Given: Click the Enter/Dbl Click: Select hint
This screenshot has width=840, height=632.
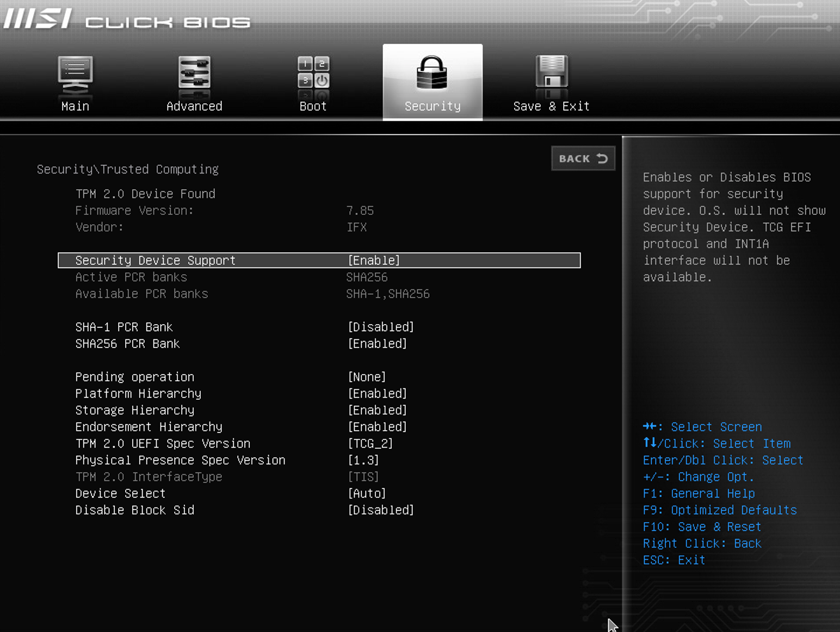Looking at the screenshot, I should (x=723, y=460).
